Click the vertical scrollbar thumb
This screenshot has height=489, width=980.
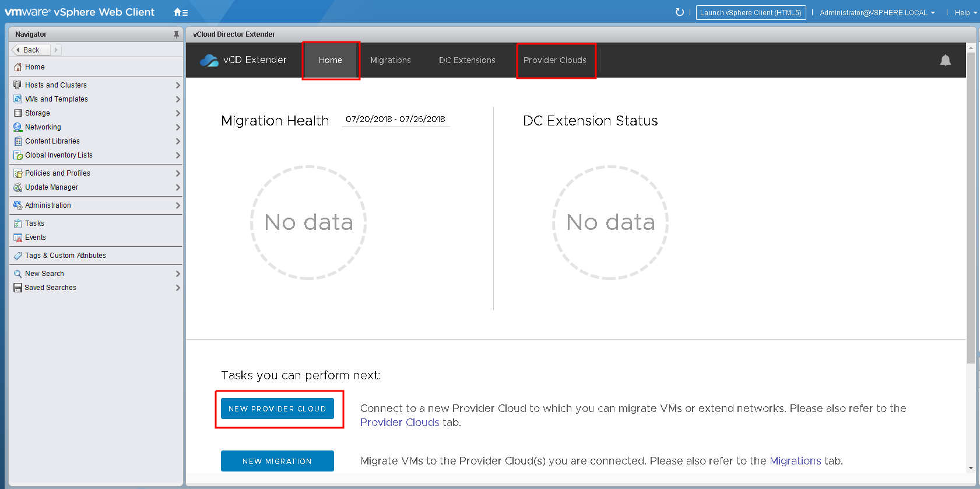[x=971, y=207]
